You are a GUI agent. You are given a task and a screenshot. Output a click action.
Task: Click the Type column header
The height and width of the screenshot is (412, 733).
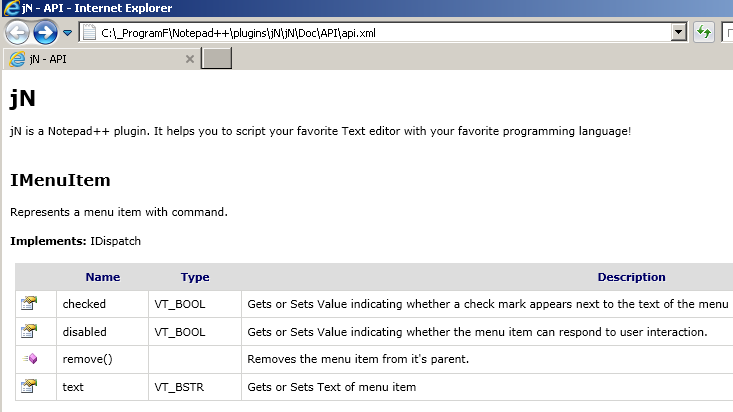tap(195, 277)
